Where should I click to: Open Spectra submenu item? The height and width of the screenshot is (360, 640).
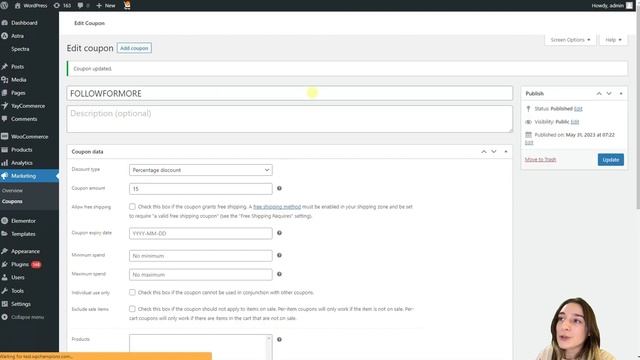pos(20,49)
